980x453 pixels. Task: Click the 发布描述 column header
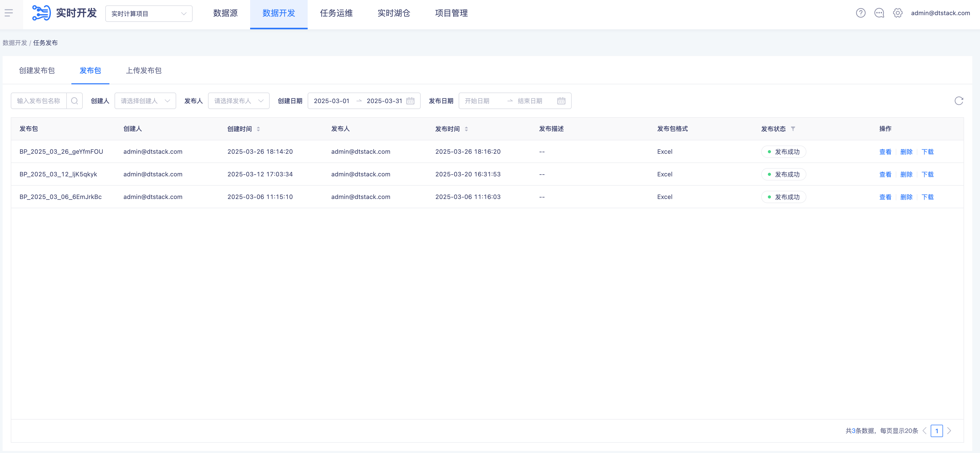[551, 129]
